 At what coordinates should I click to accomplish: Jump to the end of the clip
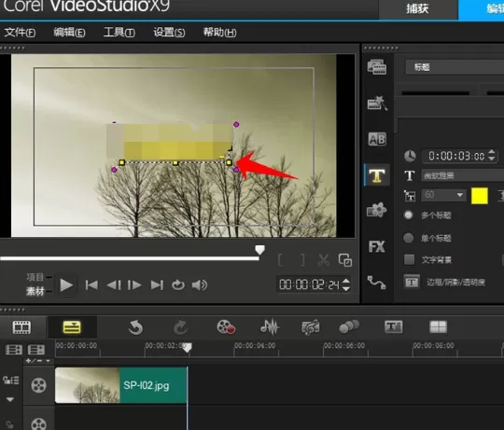pos(157,285)
